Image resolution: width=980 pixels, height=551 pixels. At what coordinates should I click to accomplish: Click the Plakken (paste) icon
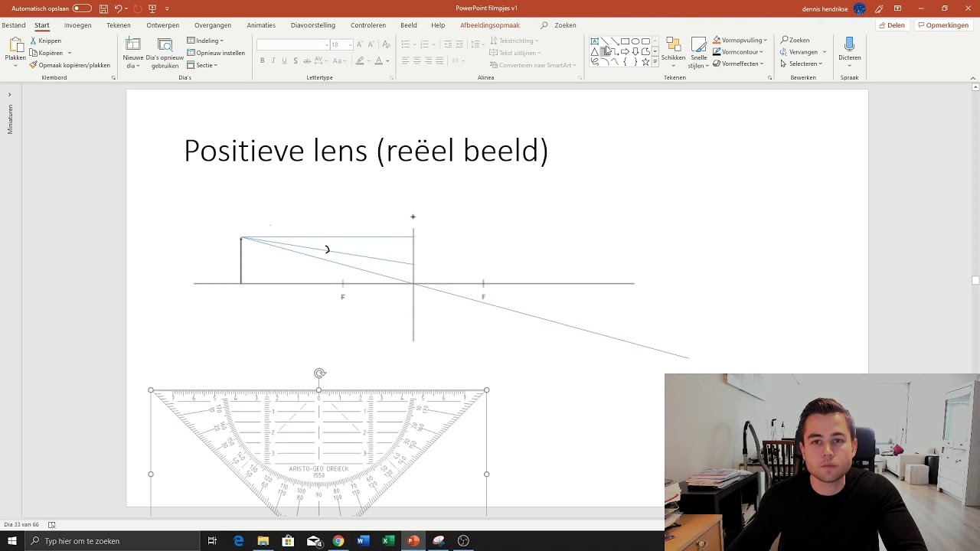(15, 44)
